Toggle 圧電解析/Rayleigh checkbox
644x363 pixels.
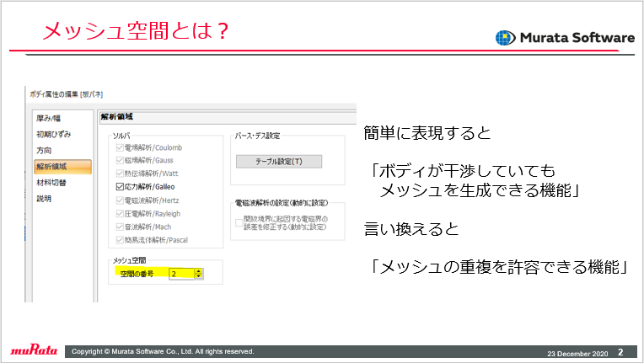click(120, 214)
